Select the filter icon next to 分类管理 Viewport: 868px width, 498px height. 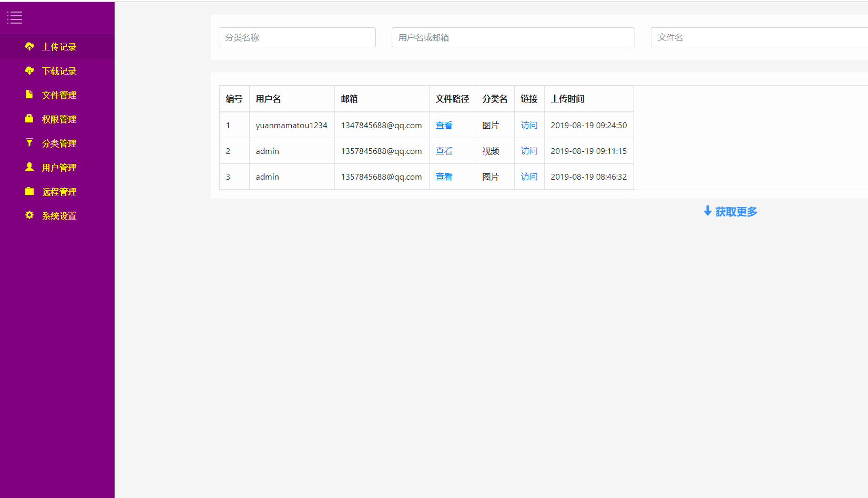coord(29,143)
